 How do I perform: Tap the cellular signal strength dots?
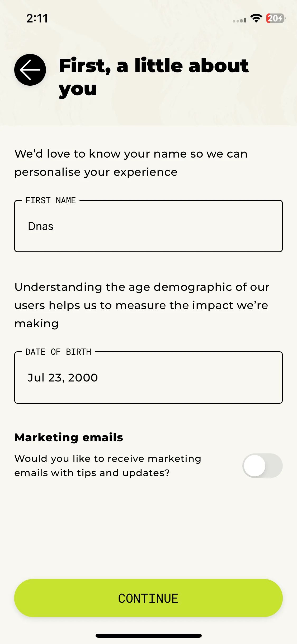coord(239,20)
